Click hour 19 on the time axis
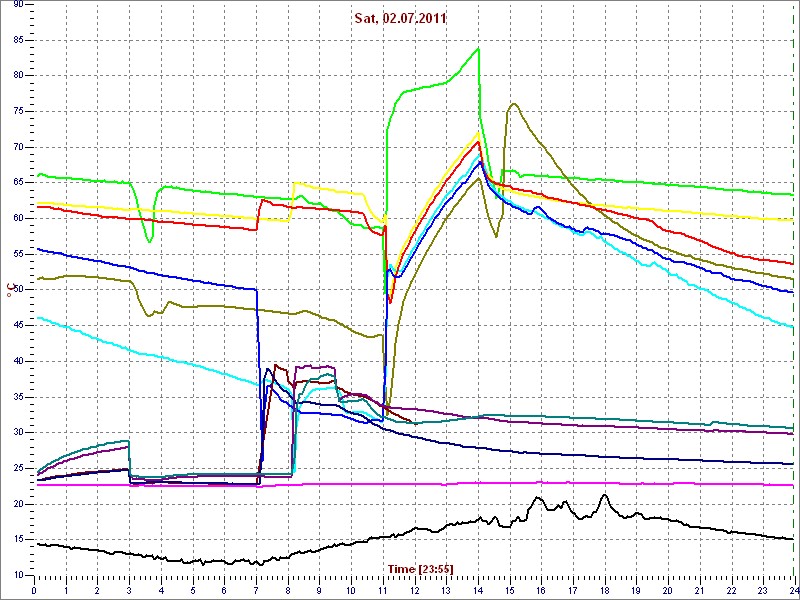Viewport: 800px width, 600px height. coord(635,590)
